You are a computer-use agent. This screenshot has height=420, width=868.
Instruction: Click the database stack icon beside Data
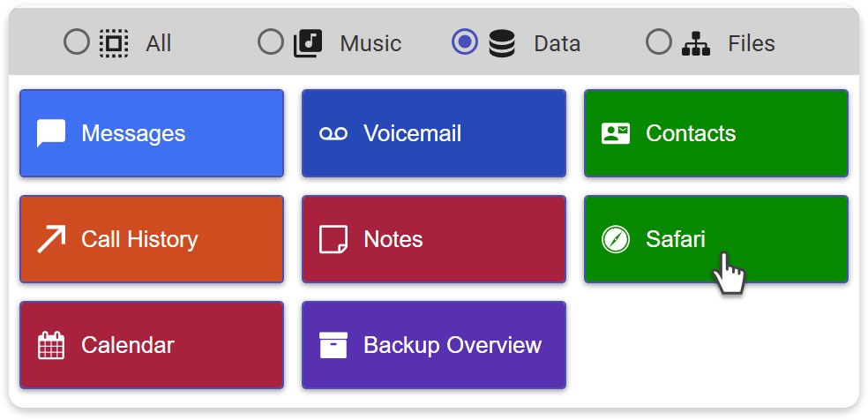(x=502, y=42)
